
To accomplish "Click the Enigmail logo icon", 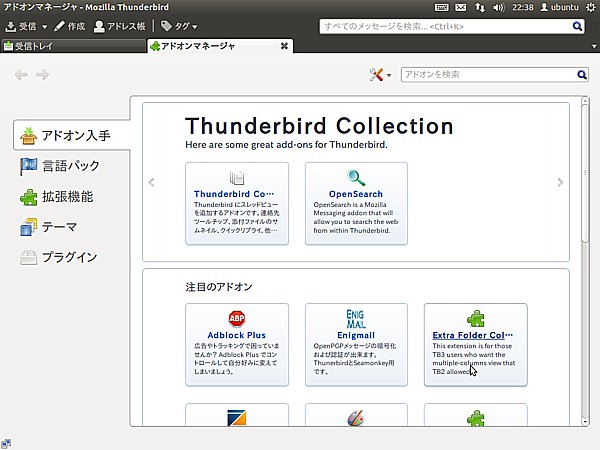I will (356, 319).
